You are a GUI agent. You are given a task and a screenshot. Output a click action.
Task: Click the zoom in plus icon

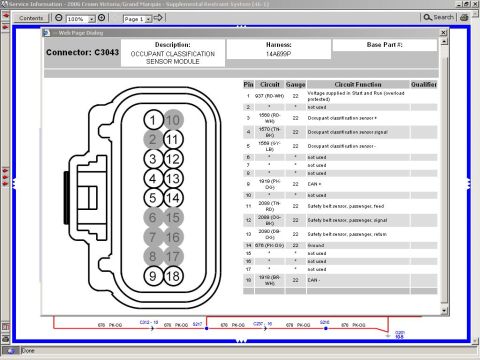click(x=102, y=18)
